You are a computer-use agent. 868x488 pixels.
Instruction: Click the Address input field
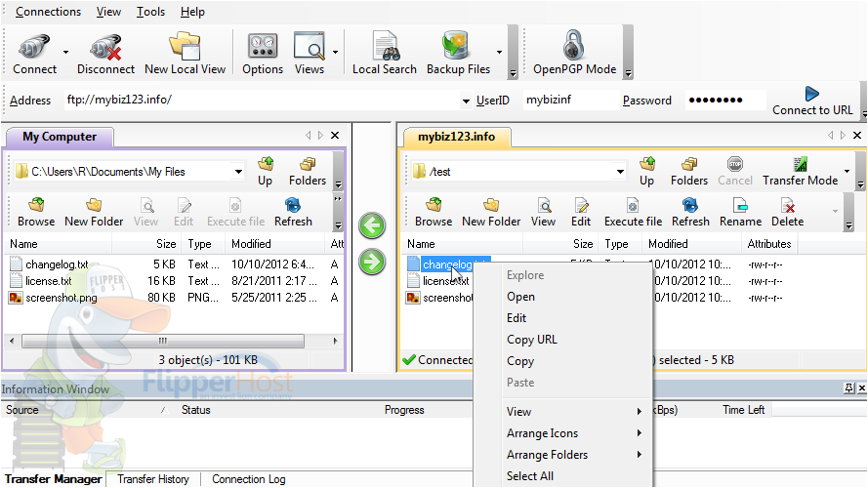coord(263,101)
